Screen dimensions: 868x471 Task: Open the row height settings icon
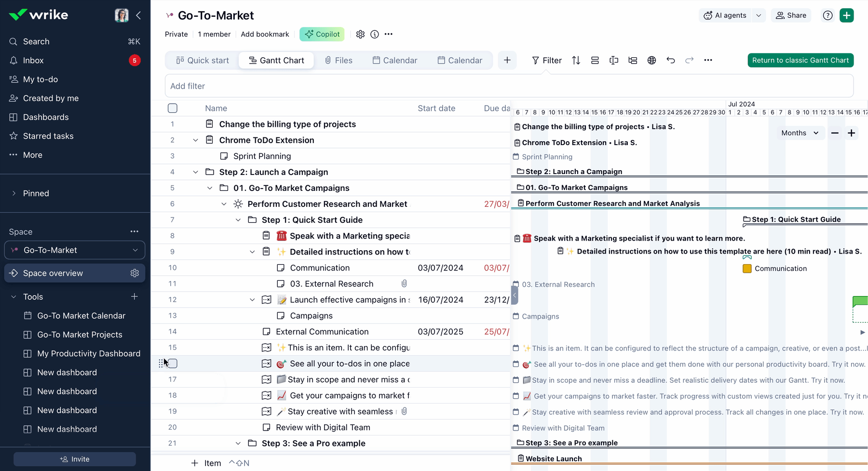coord(595,60)
